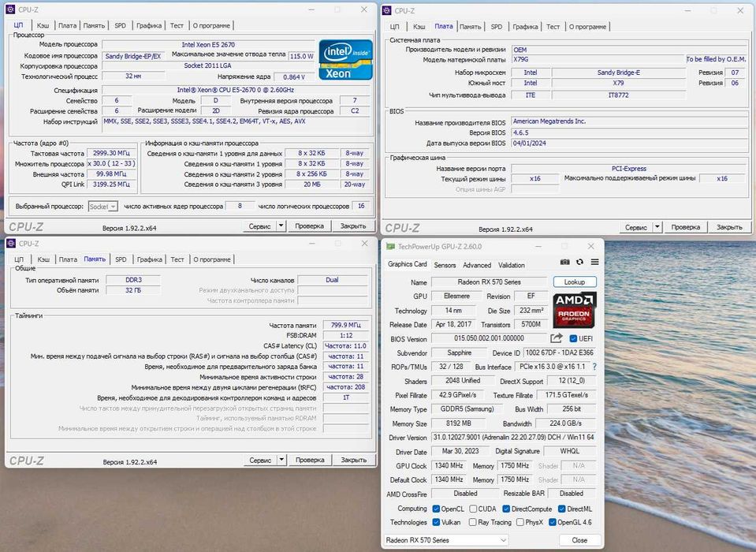Open the Validation tab in GPU-Z

[512, 265]
